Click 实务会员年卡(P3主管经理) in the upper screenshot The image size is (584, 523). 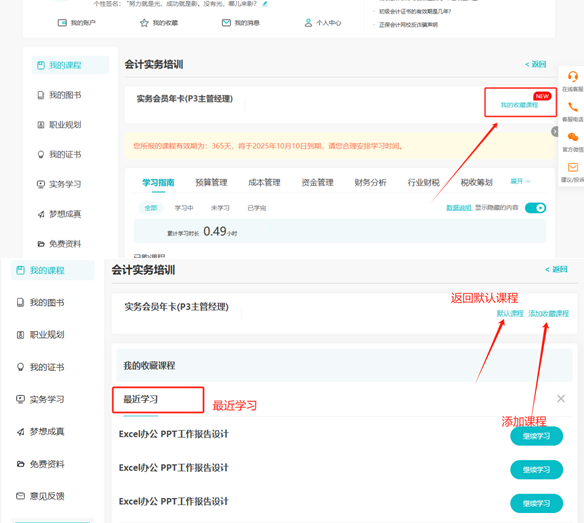(185, 99)
